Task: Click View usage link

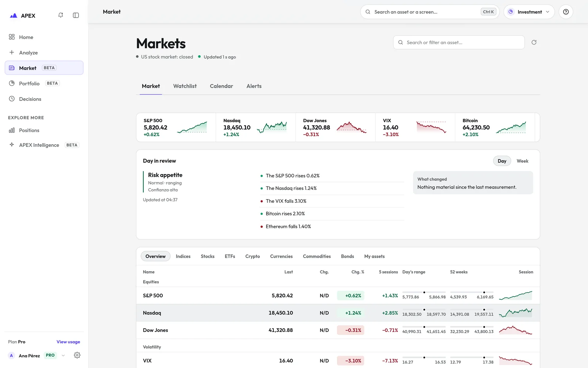Action: [68, 342]
